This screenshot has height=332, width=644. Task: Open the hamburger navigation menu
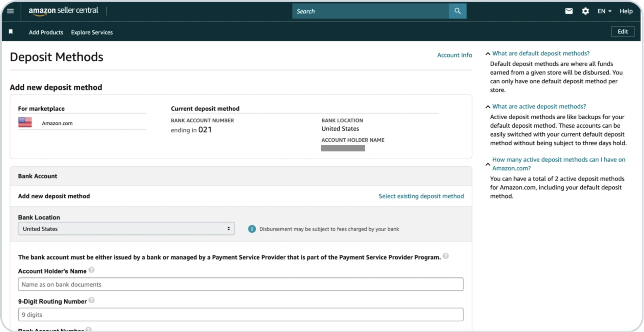[10, 11]
